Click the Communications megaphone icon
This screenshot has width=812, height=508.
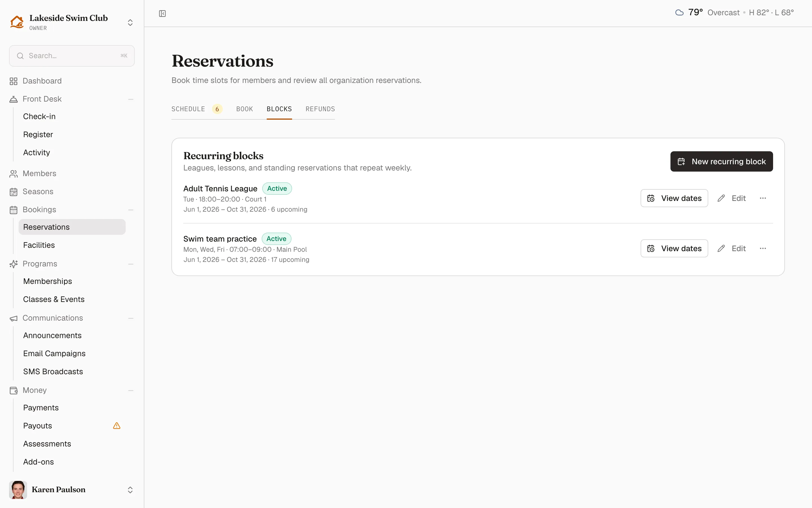[14, 318]
